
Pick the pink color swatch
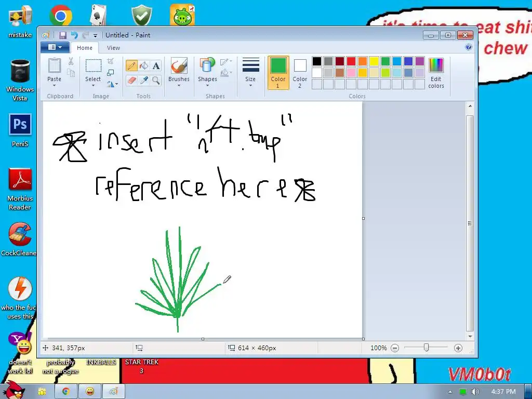(x=351, y=73)
